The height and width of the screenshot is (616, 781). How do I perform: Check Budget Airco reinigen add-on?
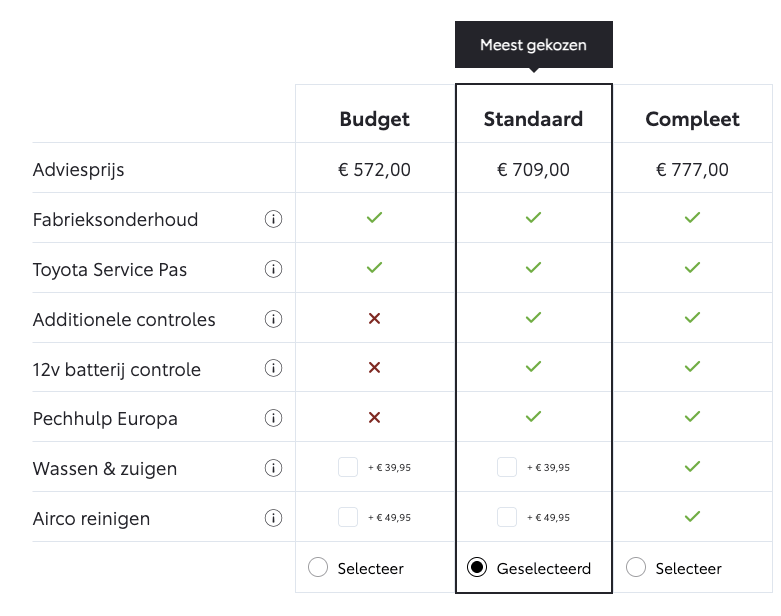click(348, 517)
